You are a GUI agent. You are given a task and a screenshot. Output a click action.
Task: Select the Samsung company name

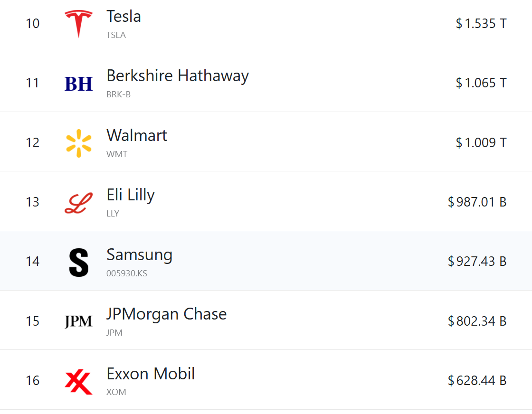139,255
